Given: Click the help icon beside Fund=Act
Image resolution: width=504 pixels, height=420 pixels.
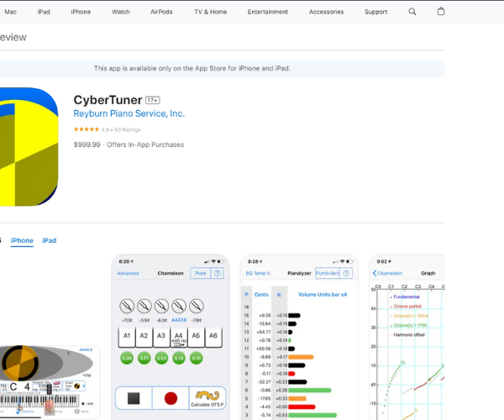Looking at the screenshot, I should (346, 273).
